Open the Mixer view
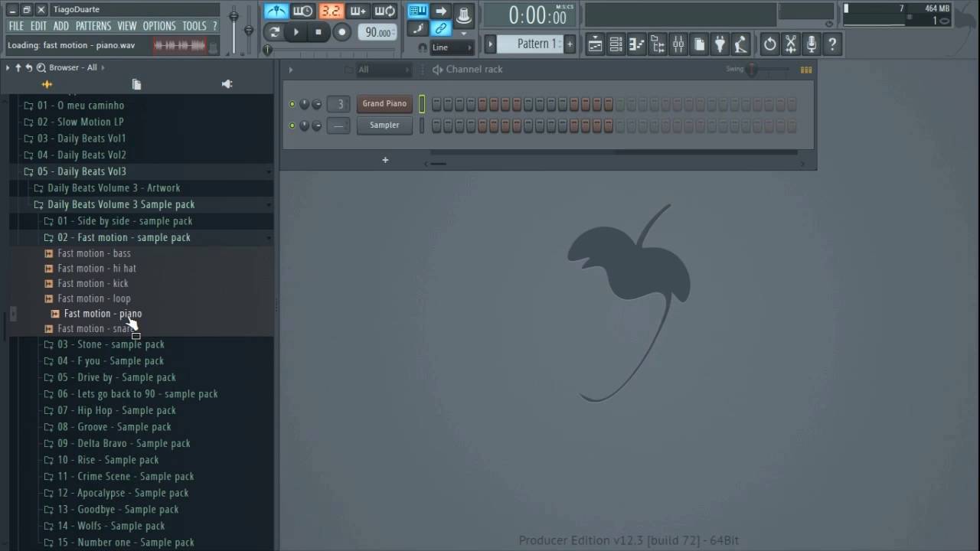The height and width of the screenshot is (551, 980). point(678,44)
